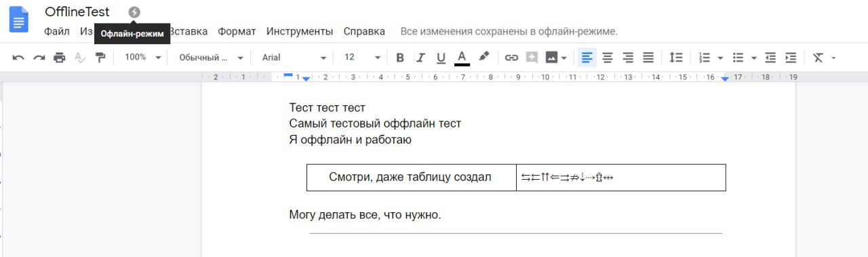The height and width of the screenshot is (257, 868).
Task: Undo the last action
Action: point(18,58)
